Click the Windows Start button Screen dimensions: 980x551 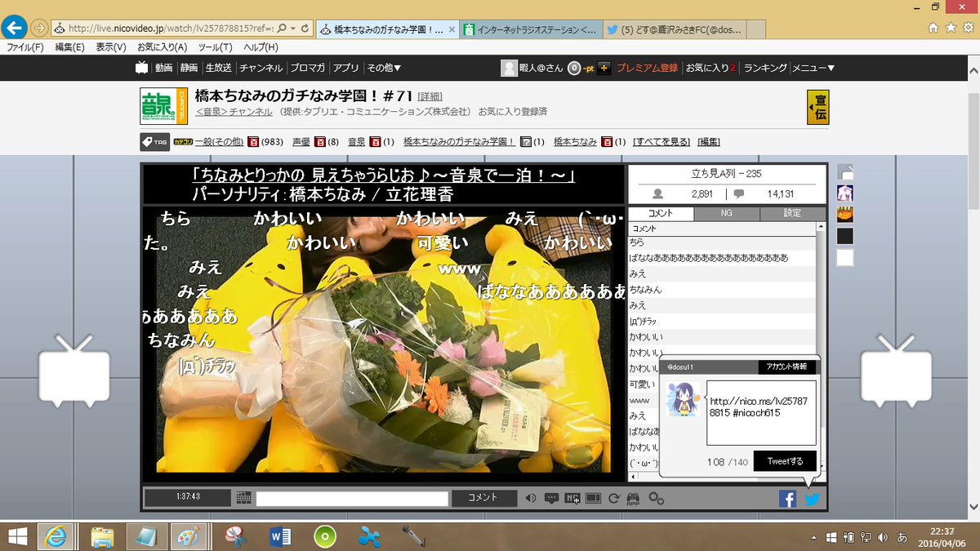click(18, 536)
